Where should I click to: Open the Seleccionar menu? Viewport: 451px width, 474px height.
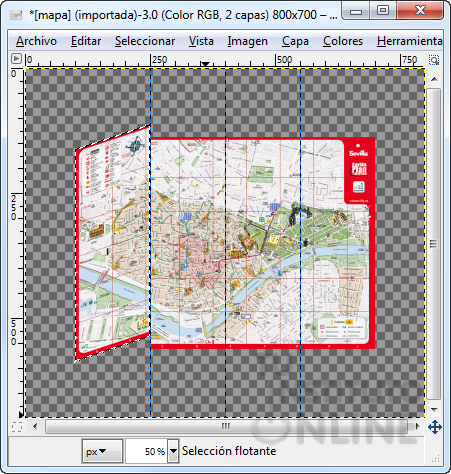145,41
